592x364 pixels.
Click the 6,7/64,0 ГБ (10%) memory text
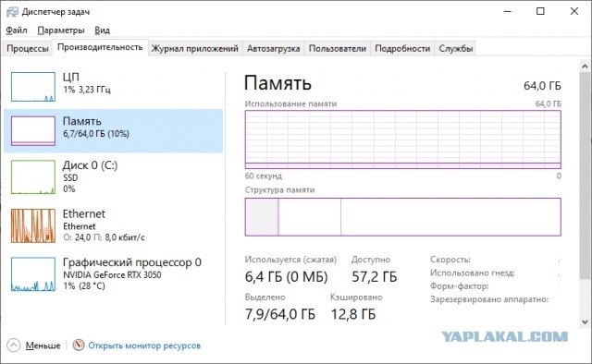pyautogui.click(x=96, y=134)
